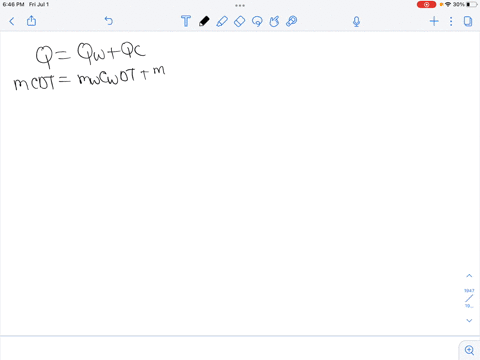Select the Text tool

pyautogui.click(x=186, y=21)
